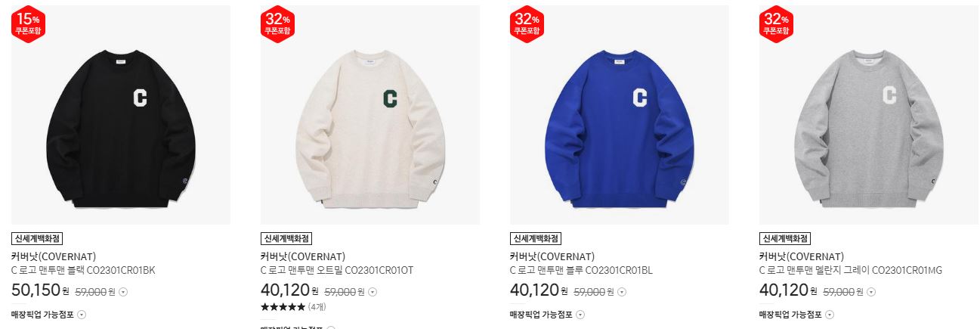This screenshot has width=980, height=329.
Task: Click the 32% coupon badge on the blue sweatshirt
Action: pos(526,25)
